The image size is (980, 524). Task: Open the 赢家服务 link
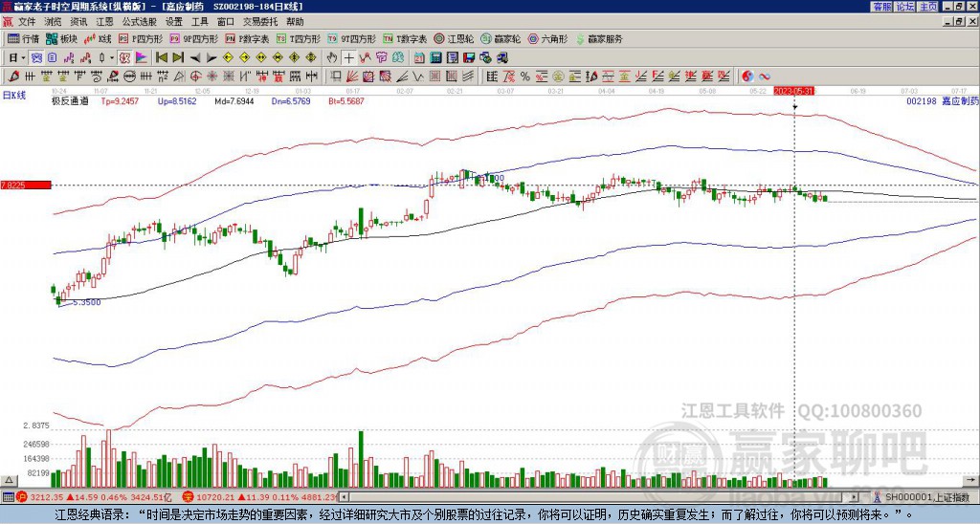point(599,38)
